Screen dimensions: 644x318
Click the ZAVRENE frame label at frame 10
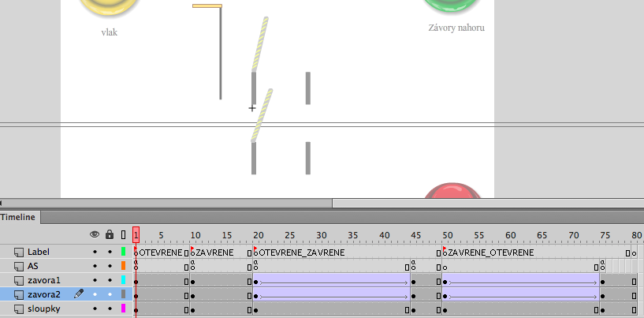(x=214, y=253)
